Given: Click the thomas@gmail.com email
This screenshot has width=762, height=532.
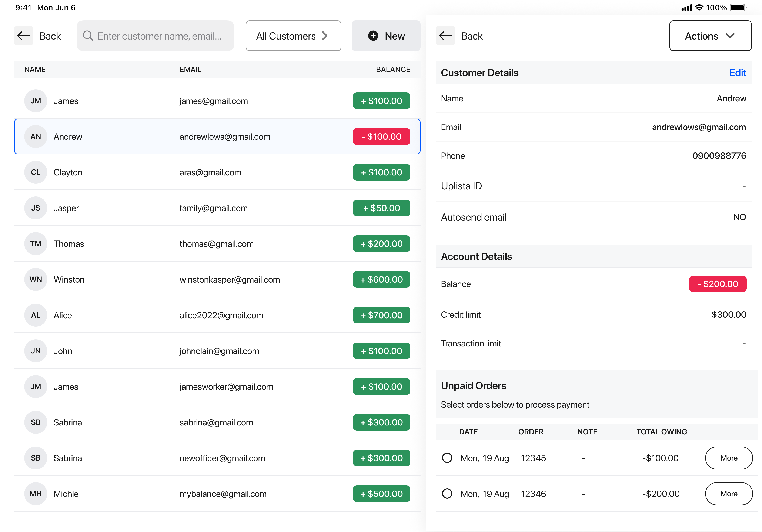Looking at the screenshot, I should click(x=216, y=244).
